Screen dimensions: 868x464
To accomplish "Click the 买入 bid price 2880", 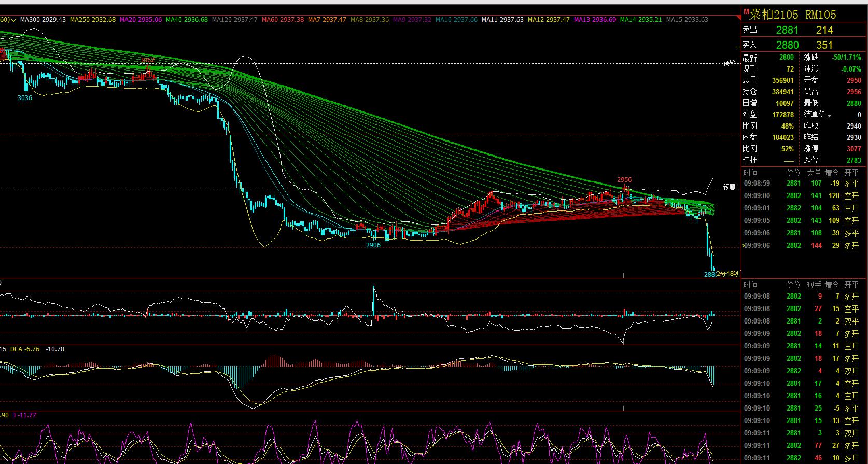I will (x=787, y=45).
